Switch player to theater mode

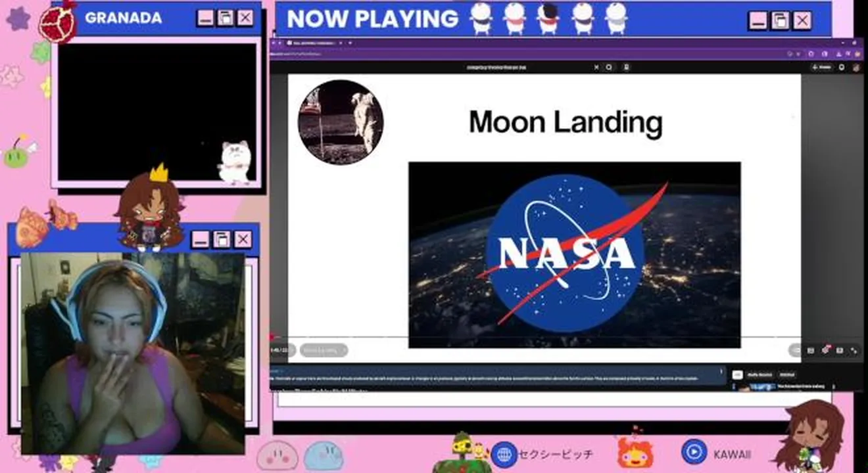pos(840,350)
